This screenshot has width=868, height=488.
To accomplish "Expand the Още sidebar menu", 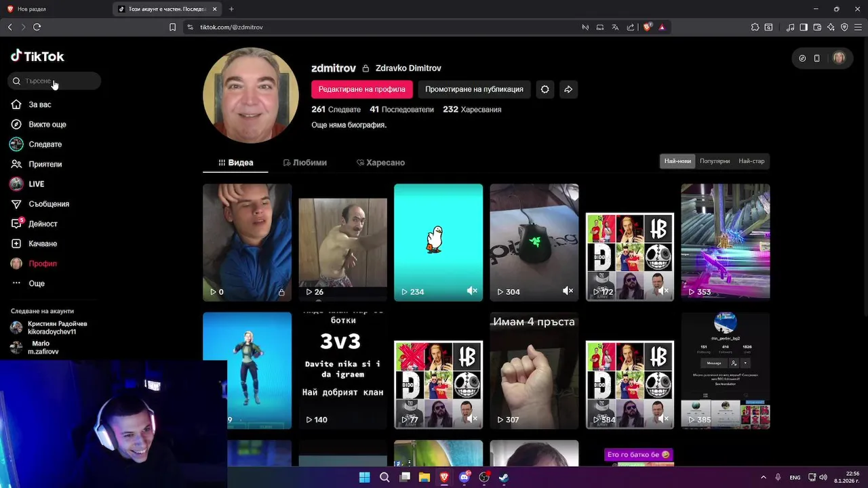I will 28,283.
